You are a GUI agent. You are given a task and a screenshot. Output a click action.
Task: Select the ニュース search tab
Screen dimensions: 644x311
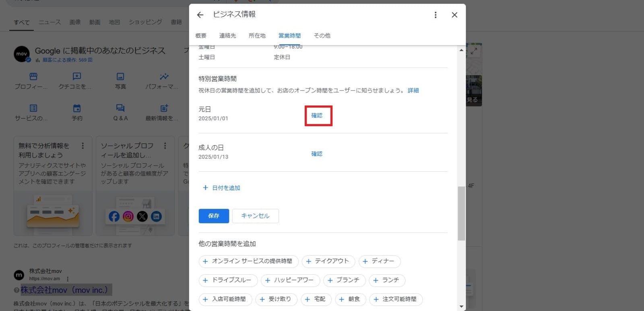click(50, 22)
